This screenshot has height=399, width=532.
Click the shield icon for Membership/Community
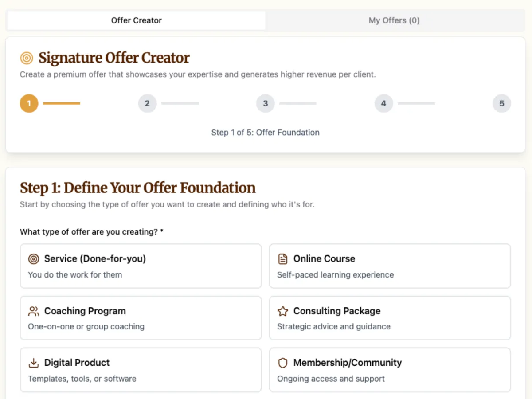pos(283,363)
